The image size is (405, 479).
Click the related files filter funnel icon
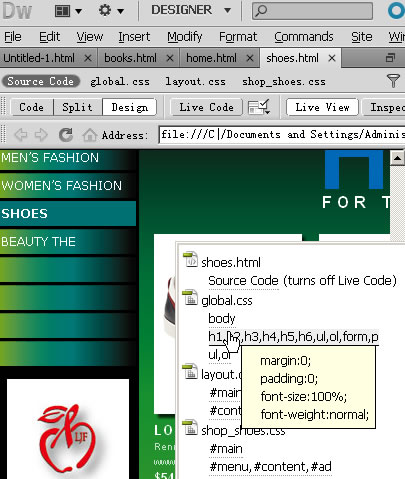coord(393,81)
